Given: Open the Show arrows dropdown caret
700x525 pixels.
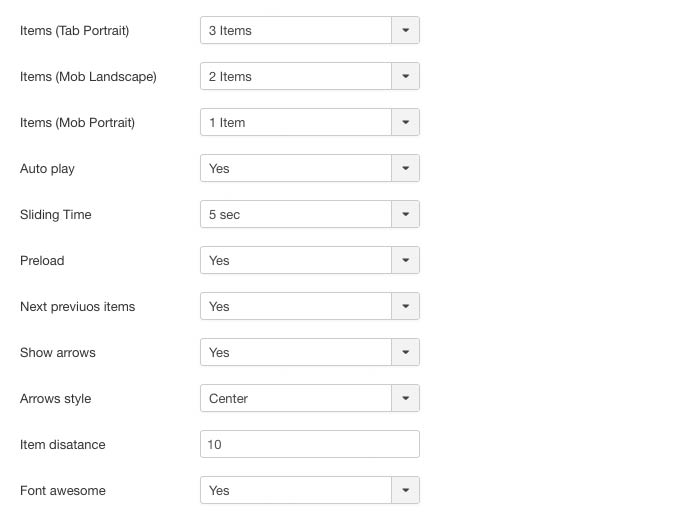Looking at the screenshot, I should point(405,352).
